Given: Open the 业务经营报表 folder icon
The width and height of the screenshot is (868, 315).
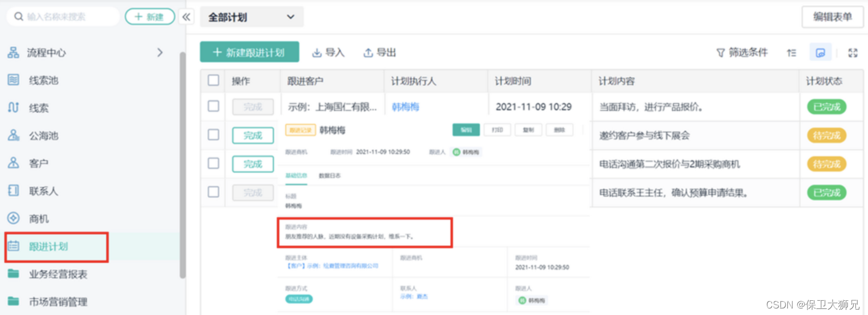Looking at the screenshot, I should tap(13, 274).
